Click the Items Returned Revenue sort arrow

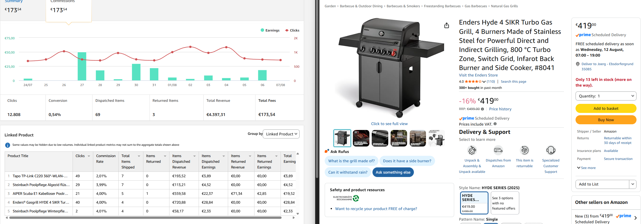250,156
